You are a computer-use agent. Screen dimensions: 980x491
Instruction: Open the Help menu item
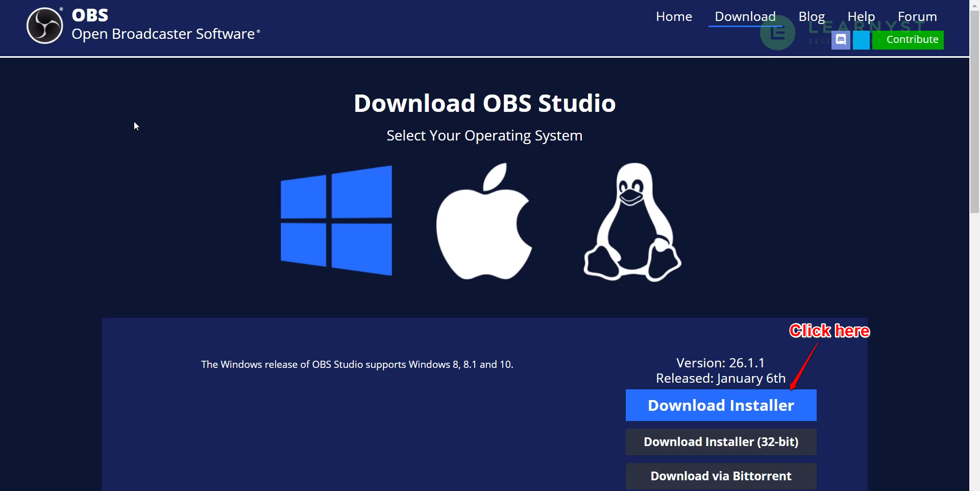click(x=861, y=16)
